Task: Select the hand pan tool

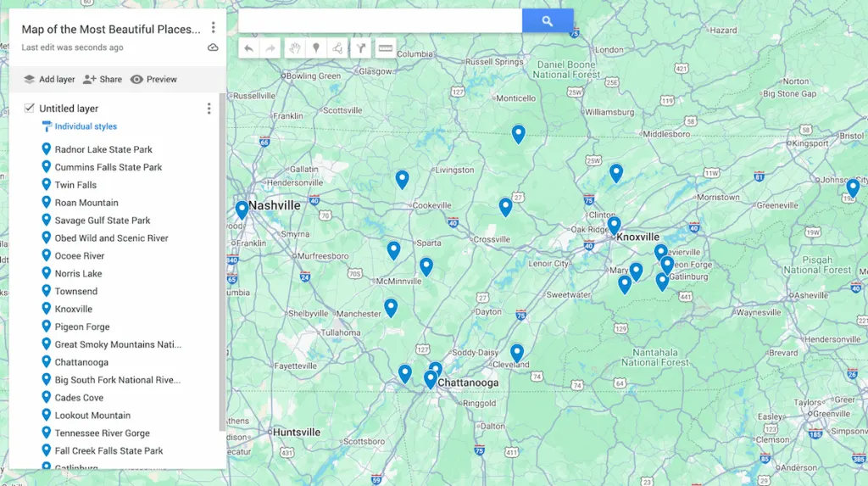Action: (x=294, y=48)
